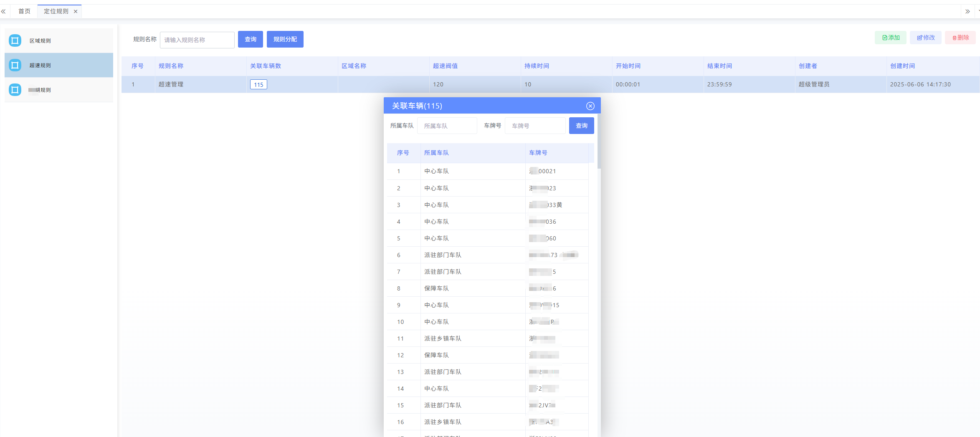Image resolution: width=980 pixels, height=437 pixels.
Task: Click the 区域规则 sidebar icon
Action: pyautogui.click(x=15, y=40)
